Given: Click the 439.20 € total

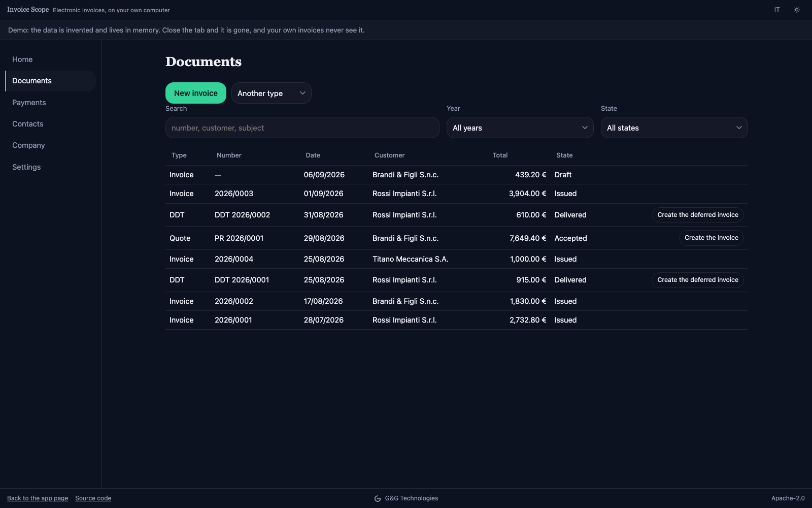Looking at the screenshot, I should pyautogui.click(x=531, y=175).
